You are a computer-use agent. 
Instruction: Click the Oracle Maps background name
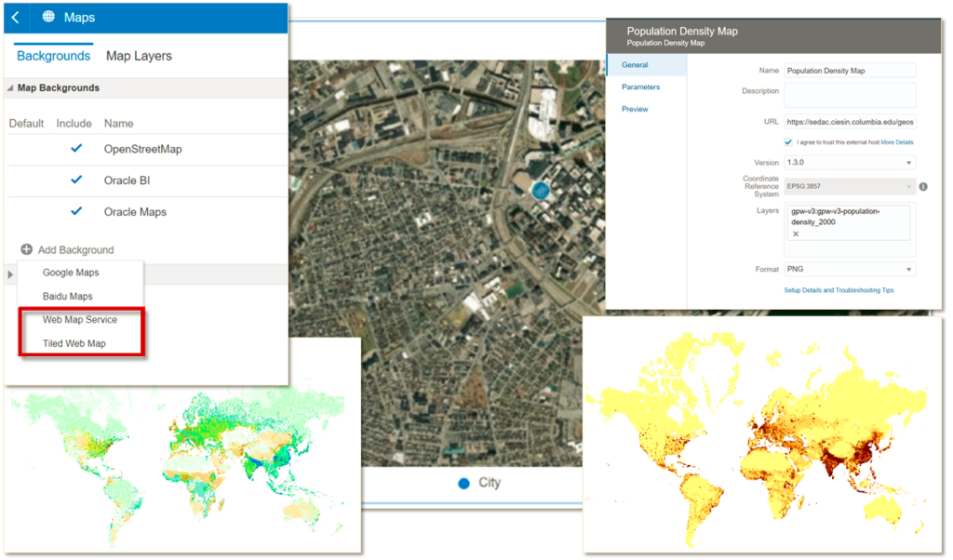pyautogui.click(x=135, y=212)
